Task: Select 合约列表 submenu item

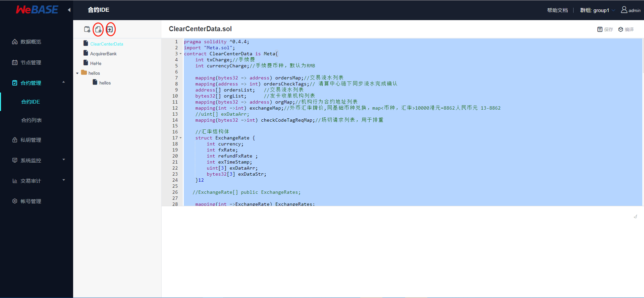Action: coord(31,120)
